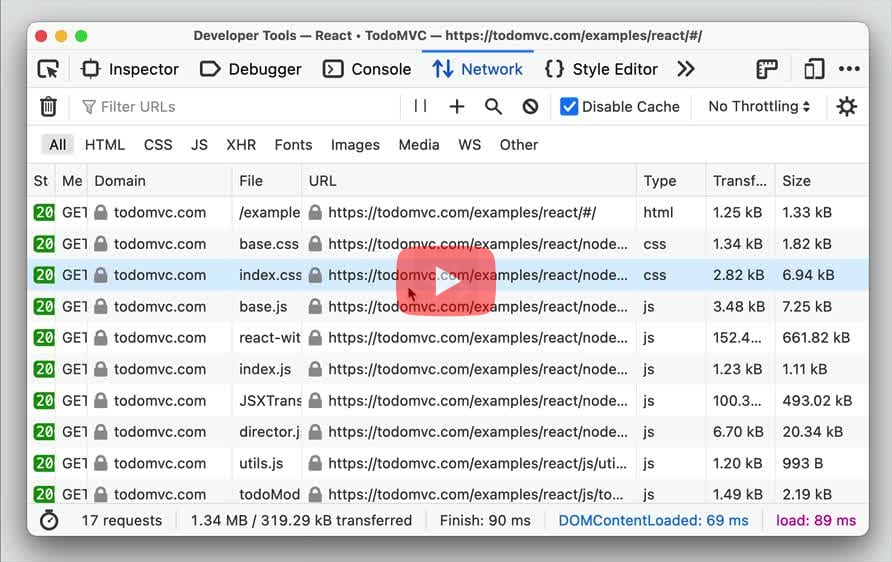The image size is (892, 562).
Task: Filter requests by WS
Action: tap(469, 144)
